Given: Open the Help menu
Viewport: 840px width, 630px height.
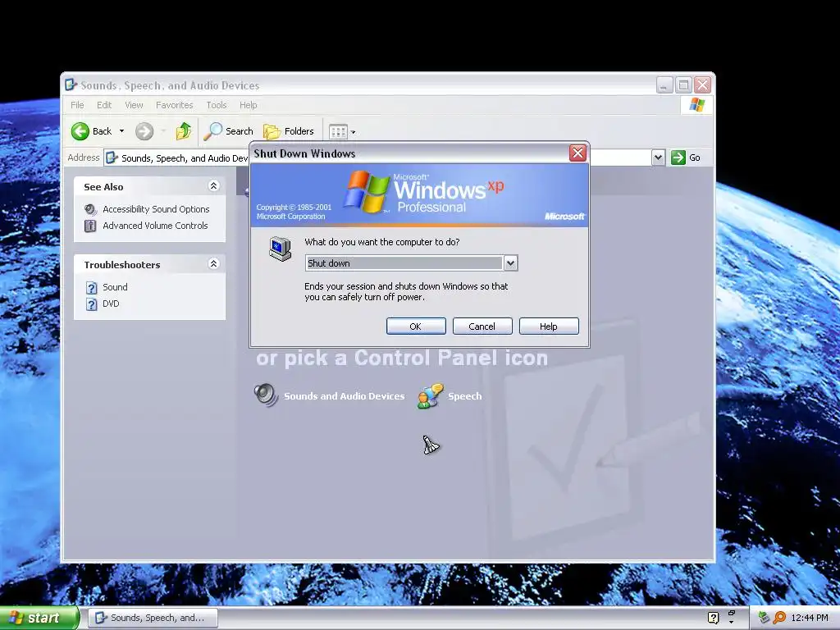Looking at the screenshot, I should 248,105.
